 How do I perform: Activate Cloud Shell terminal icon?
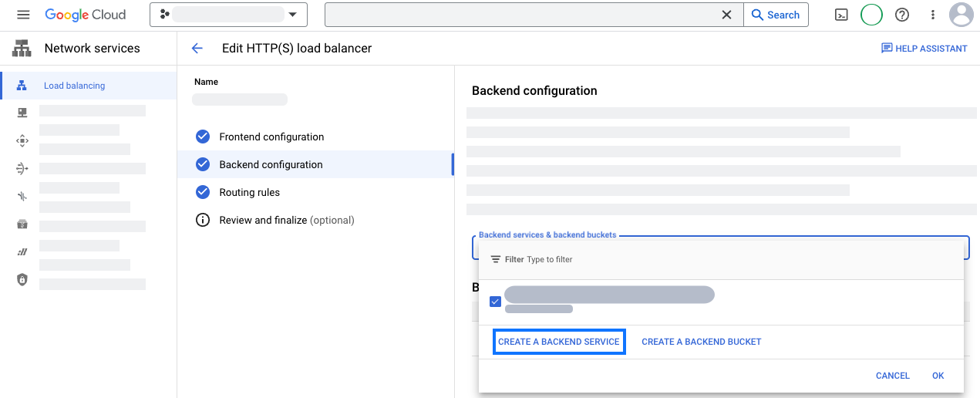[x=842, y=15]
